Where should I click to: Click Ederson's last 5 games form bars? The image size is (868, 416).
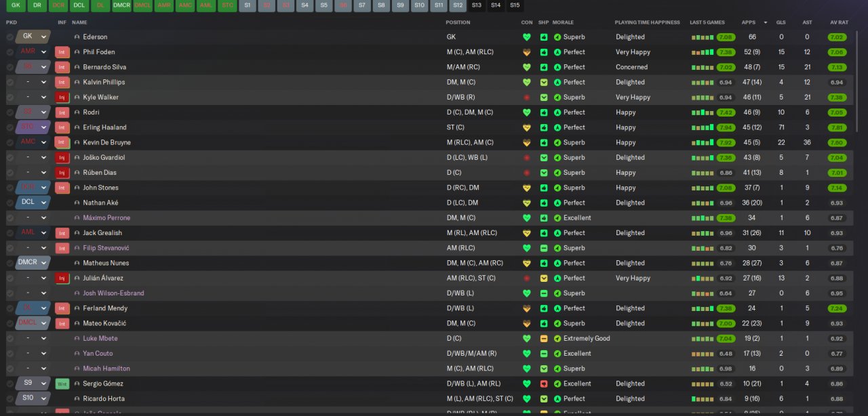[703, 37]
